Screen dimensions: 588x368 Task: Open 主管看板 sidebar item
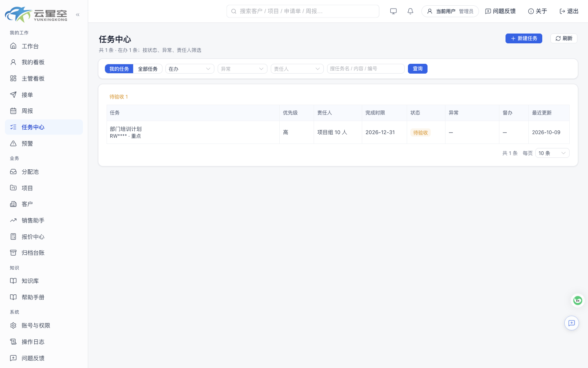coord(44,79)
